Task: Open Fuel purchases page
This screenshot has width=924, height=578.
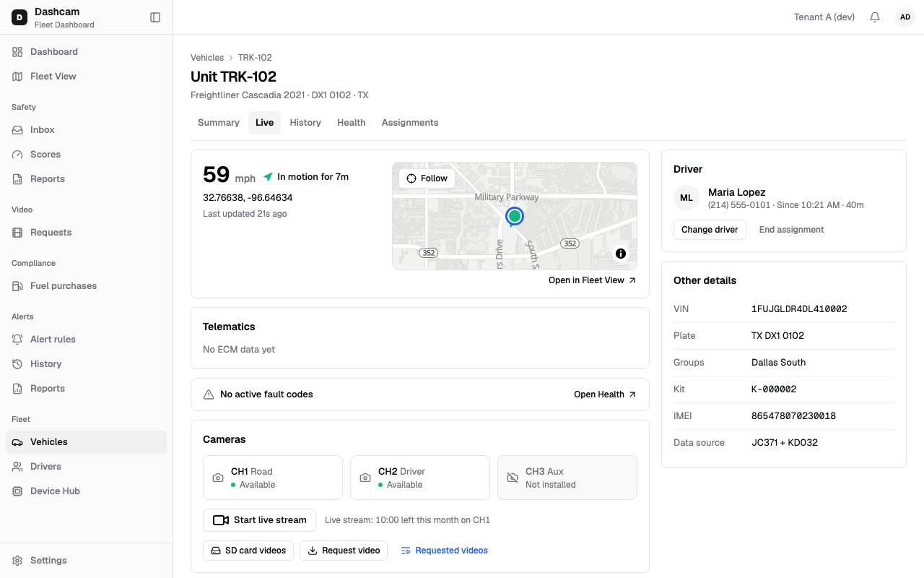Action: (x=86, y=286)
